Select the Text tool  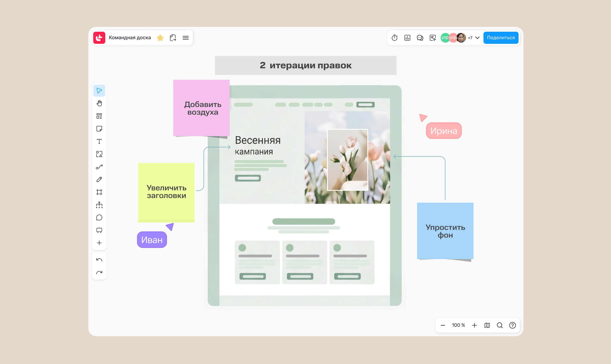99,141
